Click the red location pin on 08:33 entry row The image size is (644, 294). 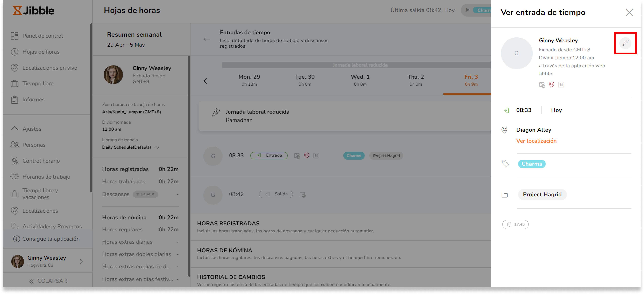click(x=307, y=155)
